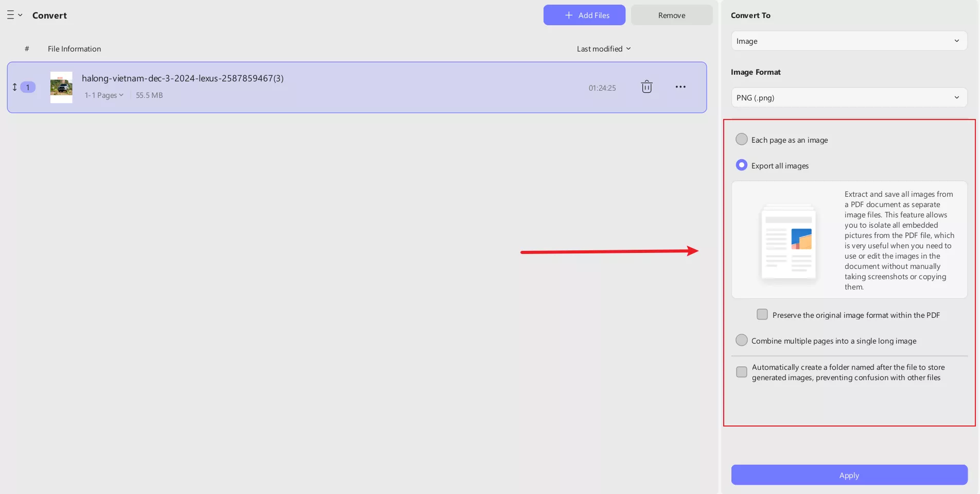
Task: Click the File Information column header
Action: (x=74, y=49)
